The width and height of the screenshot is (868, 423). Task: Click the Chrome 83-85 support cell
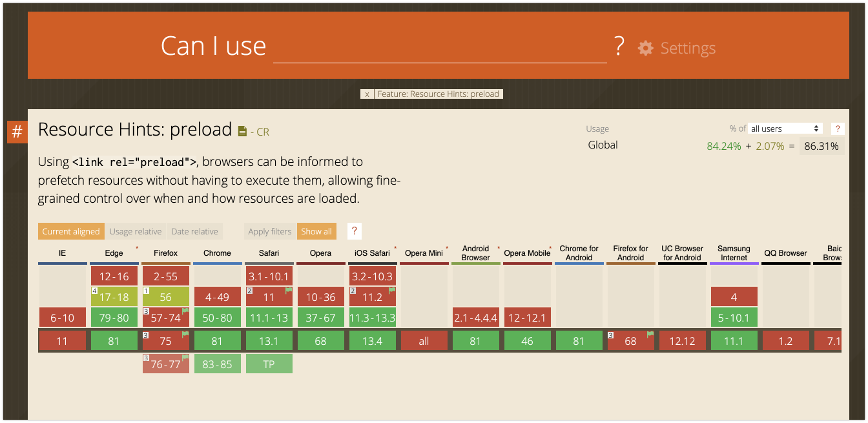pyautogui.click(x=217, y=364)
